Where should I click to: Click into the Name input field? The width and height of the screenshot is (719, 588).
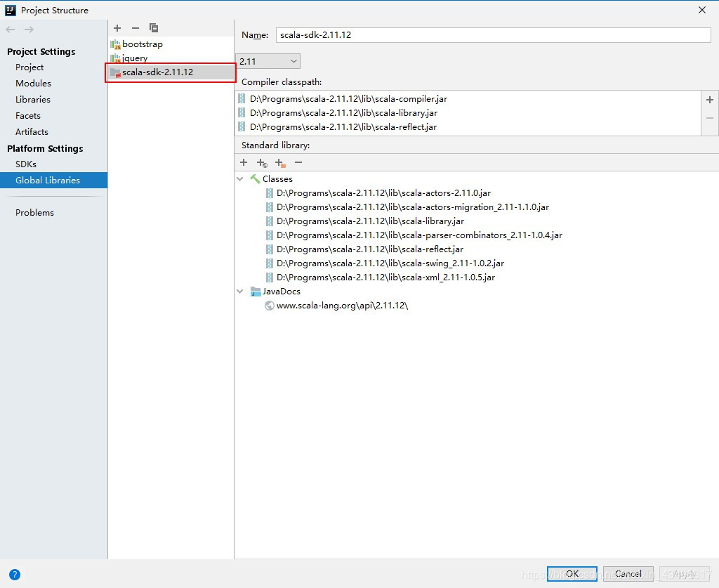coord(494,35)
